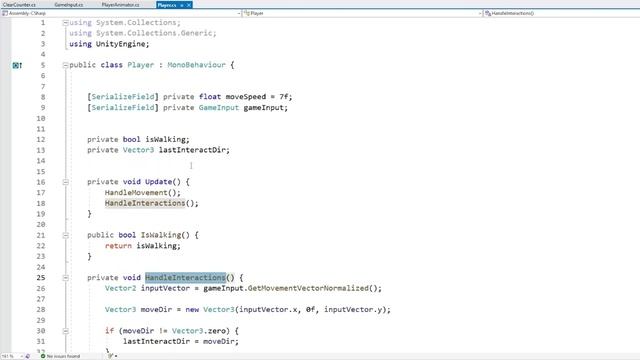Viewport: 640px width, 360px height.
Task: Collapse the HandleInteractions method at line 25
Action: pyautogui.click(x=65, y=278)
